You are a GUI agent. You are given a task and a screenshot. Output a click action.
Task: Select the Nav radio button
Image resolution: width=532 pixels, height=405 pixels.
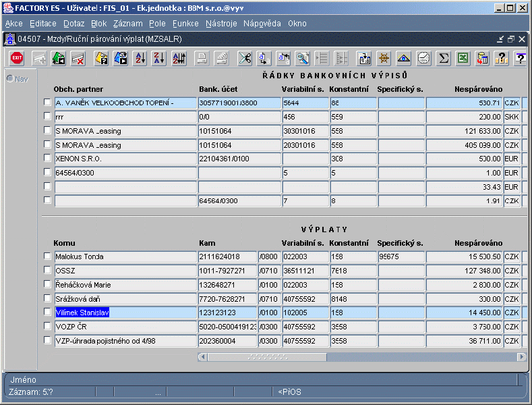10,79
